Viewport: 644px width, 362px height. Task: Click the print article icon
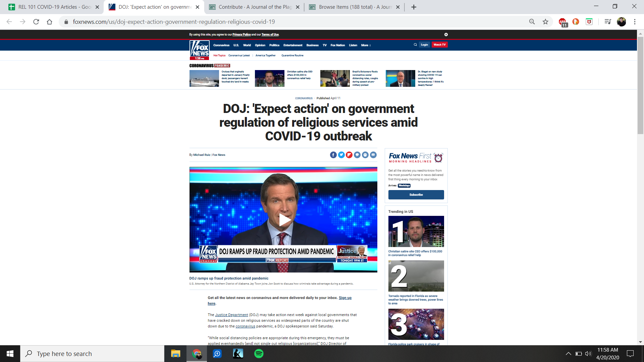click(365, 155)
